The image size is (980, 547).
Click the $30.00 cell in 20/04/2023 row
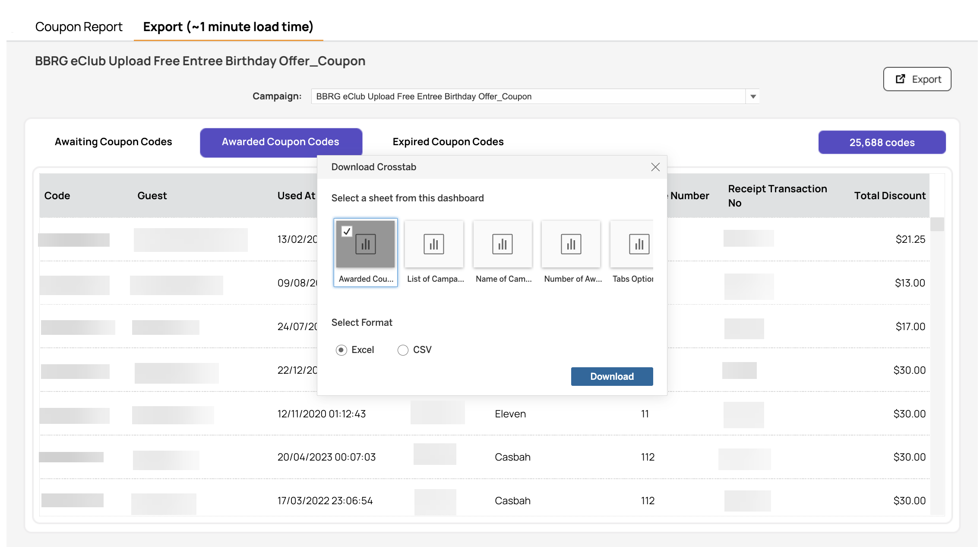[x=909, y=457]
